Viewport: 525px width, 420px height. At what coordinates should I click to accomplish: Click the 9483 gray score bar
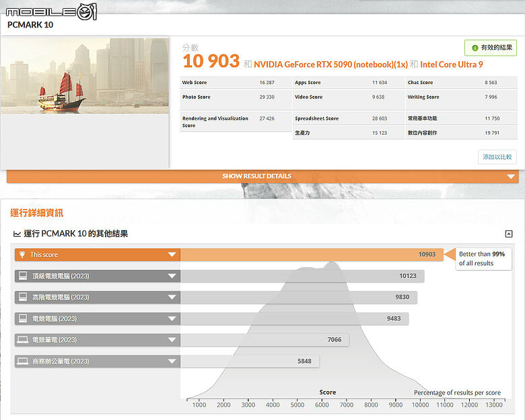(294, 318)
